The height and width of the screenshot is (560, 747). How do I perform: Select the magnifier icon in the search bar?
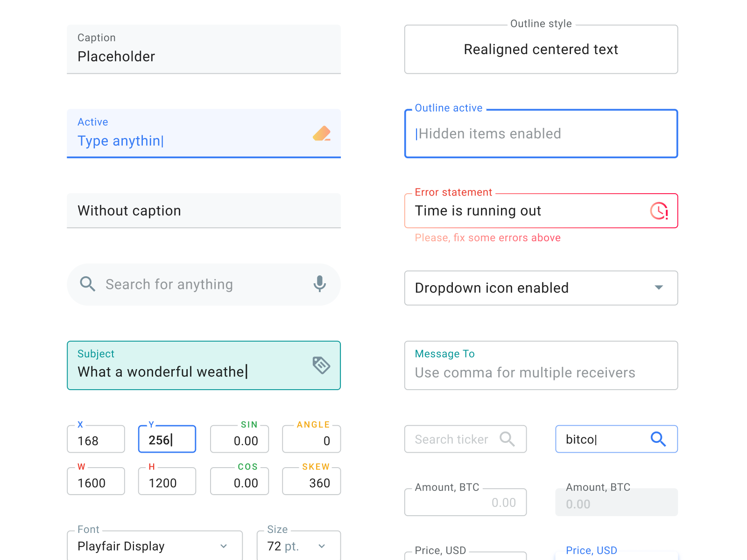(87, 284)
